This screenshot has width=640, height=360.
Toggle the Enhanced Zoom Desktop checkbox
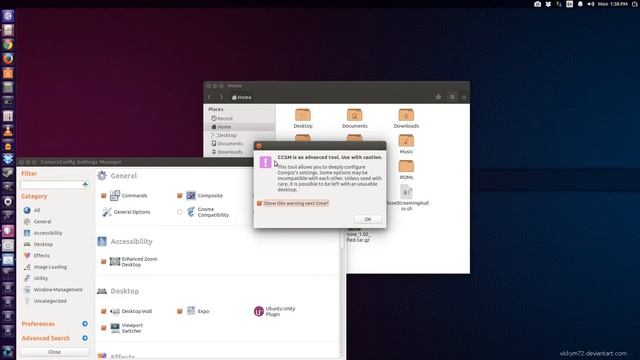(104, 262)
